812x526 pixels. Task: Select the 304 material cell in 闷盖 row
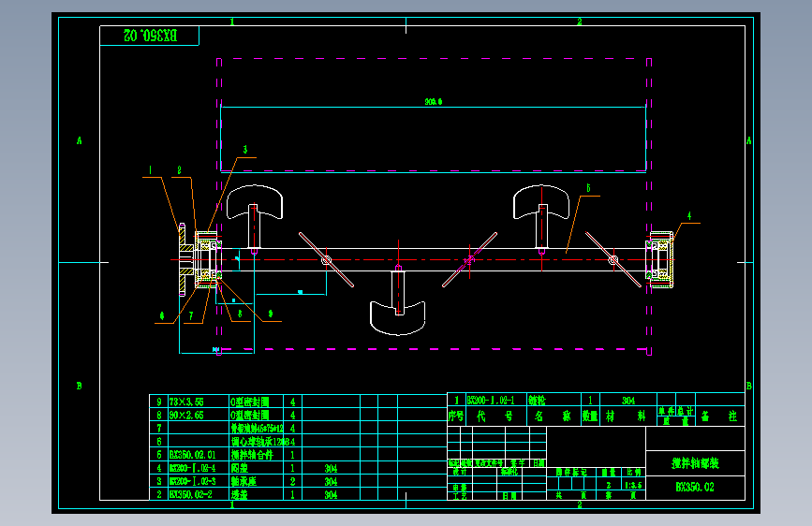click(x=331, y=469)
